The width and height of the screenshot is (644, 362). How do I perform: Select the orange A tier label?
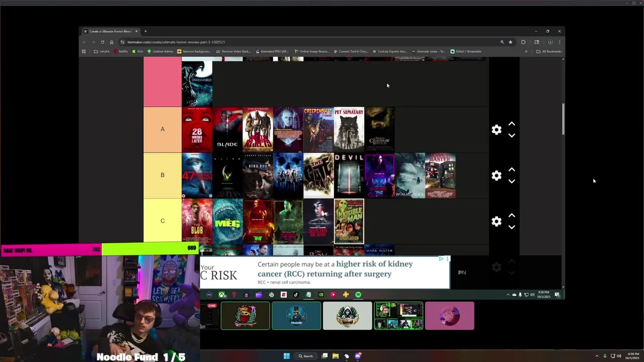[163, 129]
